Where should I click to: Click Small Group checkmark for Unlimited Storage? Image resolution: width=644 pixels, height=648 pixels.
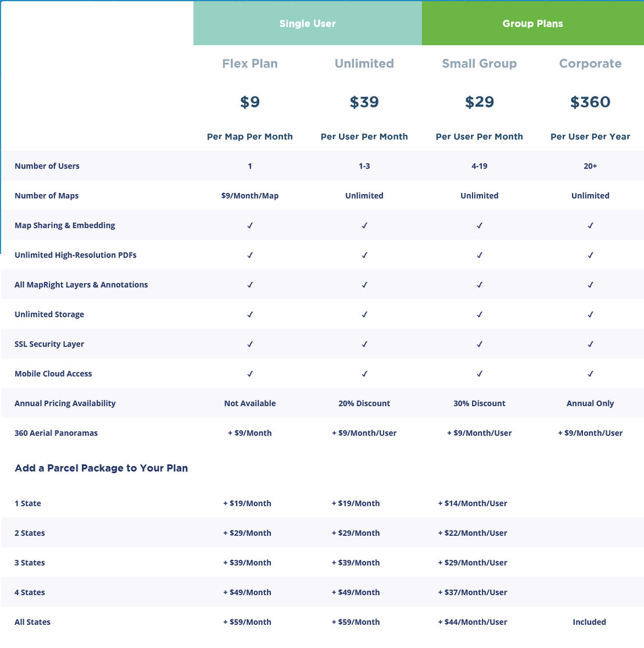pos(480,314)
